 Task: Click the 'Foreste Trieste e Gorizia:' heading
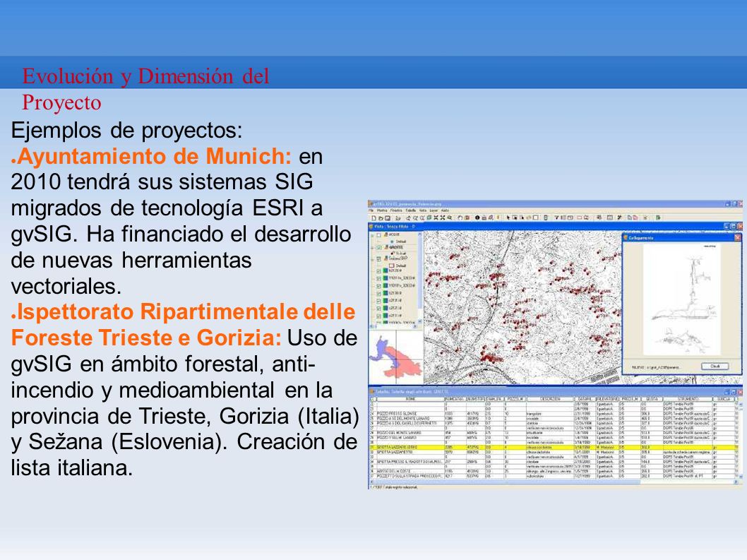[x=146, y=338]
